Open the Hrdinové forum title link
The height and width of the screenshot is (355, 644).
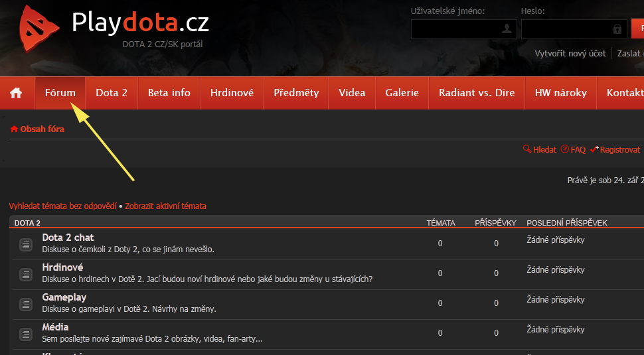(x=62, y=267)
